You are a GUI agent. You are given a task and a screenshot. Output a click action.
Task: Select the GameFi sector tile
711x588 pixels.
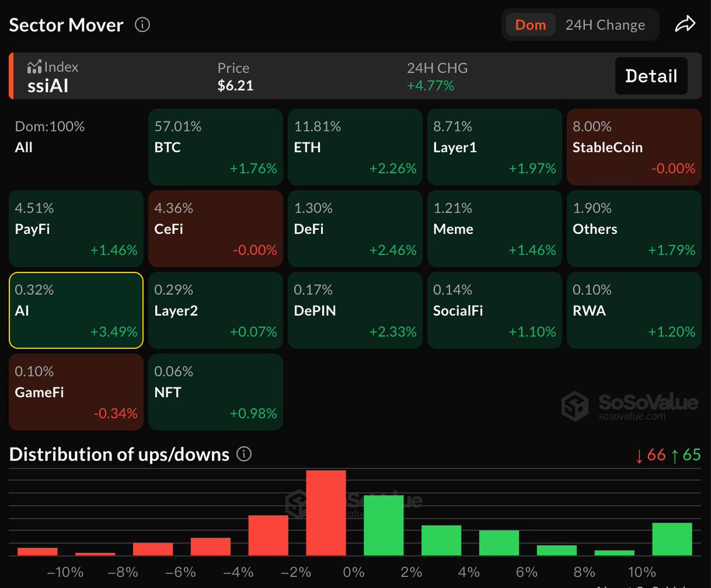(x=76, y=392)
